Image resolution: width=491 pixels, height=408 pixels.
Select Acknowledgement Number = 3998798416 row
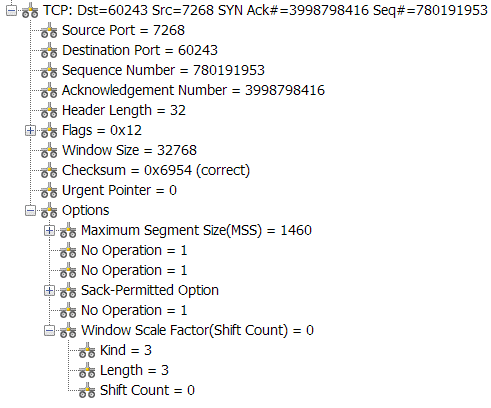193,90
